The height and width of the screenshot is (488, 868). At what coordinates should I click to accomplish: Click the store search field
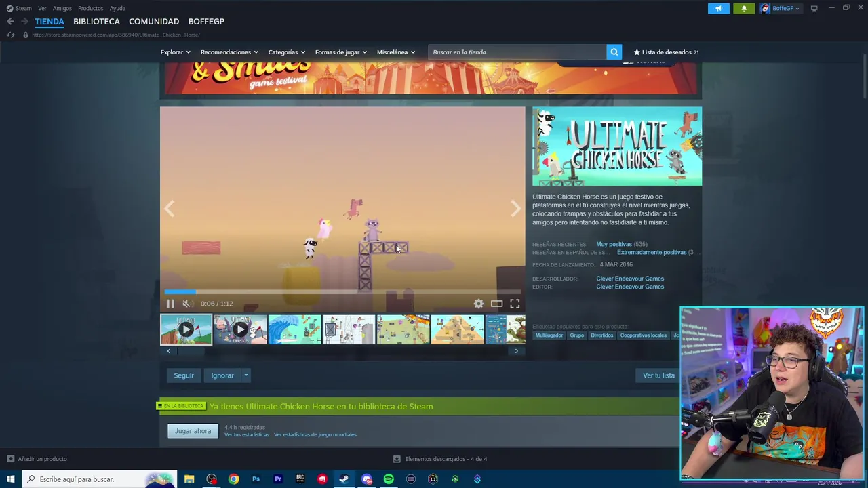(517, 52)
